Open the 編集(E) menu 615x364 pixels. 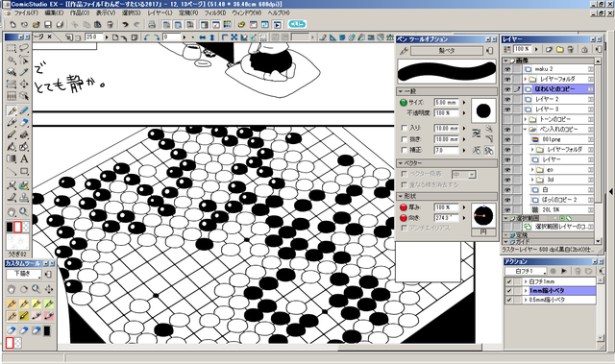[x=54, y=12]
